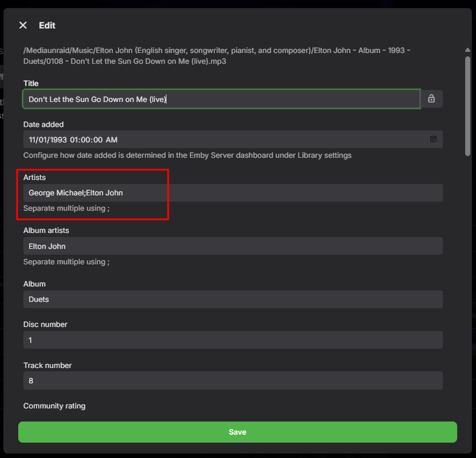
Task: Click the Edit heading text
Action: [47, 25]
